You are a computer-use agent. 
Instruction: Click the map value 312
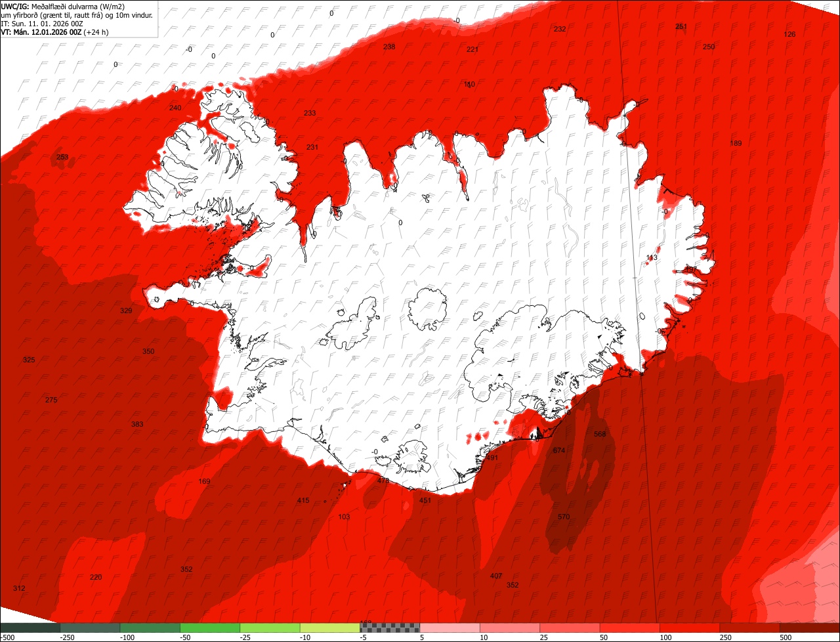[x=19, y=588]
